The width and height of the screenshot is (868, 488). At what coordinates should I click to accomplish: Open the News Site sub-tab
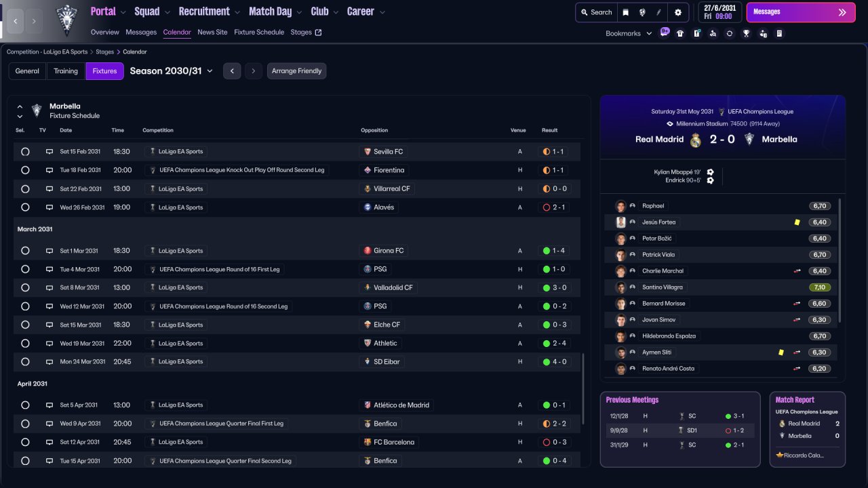click(x=212, y=32)
